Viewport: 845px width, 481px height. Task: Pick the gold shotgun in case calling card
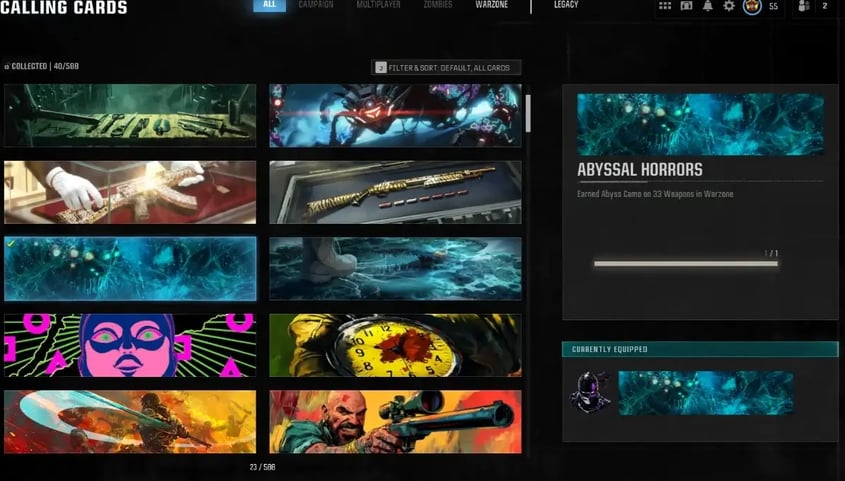click(395, 192)
